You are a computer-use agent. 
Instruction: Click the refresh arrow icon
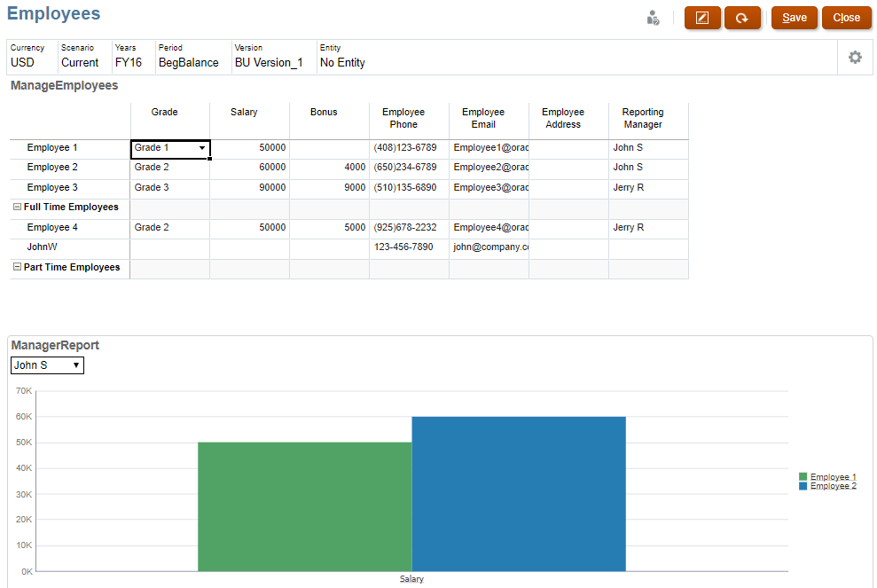click(x=742, y=18)
